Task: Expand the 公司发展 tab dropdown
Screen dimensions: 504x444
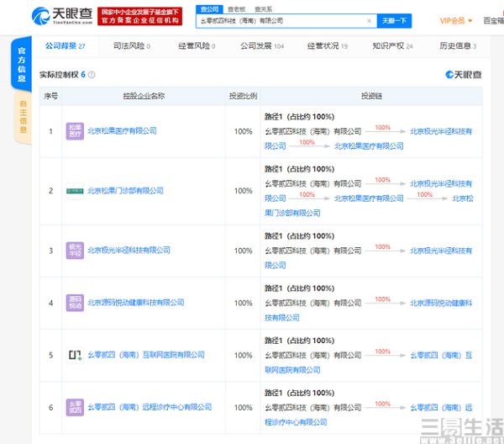Action: [x=261, y=46]
